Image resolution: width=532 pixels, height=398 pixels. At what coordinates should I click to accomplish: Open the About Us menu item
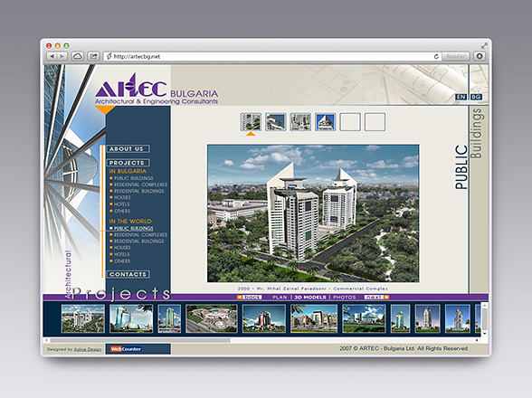point(128,149)
